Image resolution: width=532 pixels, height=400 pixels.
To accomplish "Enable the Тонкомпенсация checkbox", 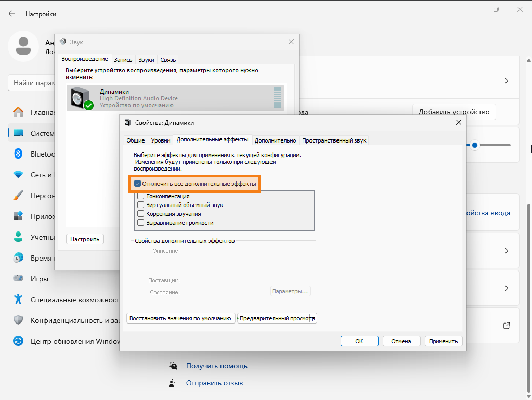I will [x=140, y=196].
